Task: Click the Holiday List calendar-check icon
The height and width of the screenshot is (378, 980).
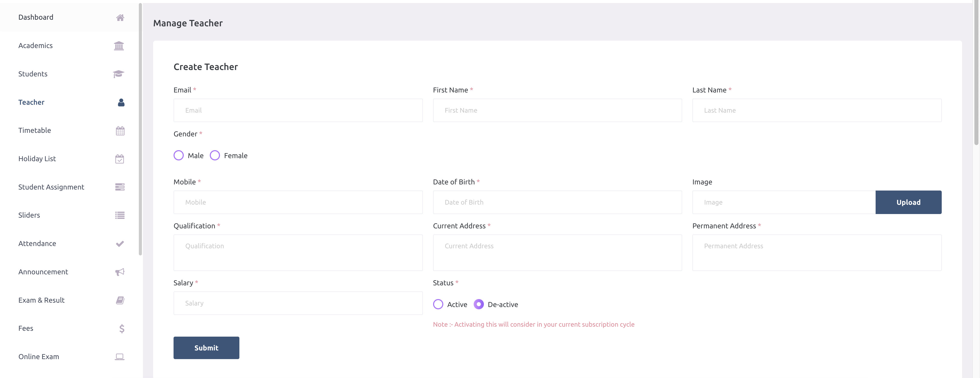Action: (120, 159)
